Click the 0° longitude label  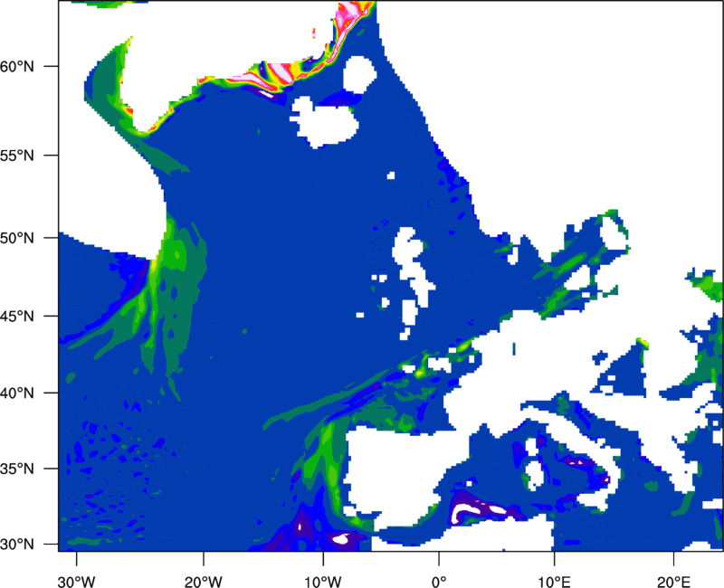tap(439, 582)
